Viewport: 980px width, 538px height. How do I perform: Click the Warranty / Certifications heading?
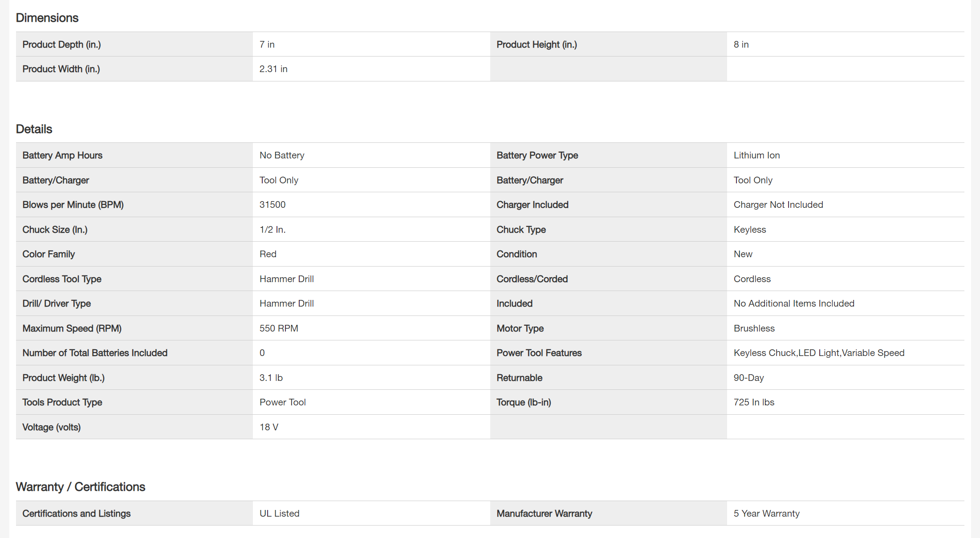pos(81,487)
